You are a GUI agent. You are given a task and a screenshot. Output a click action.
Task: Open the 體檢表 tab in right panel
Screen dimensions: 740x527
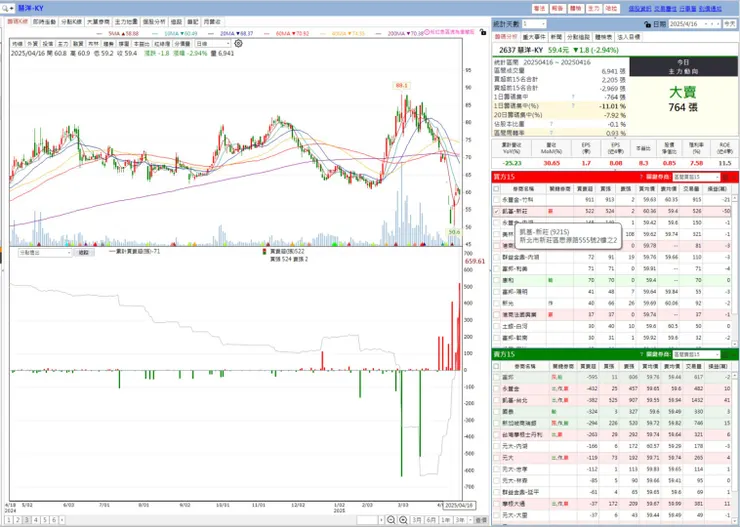pyautogui.click(x=604, y=37)
